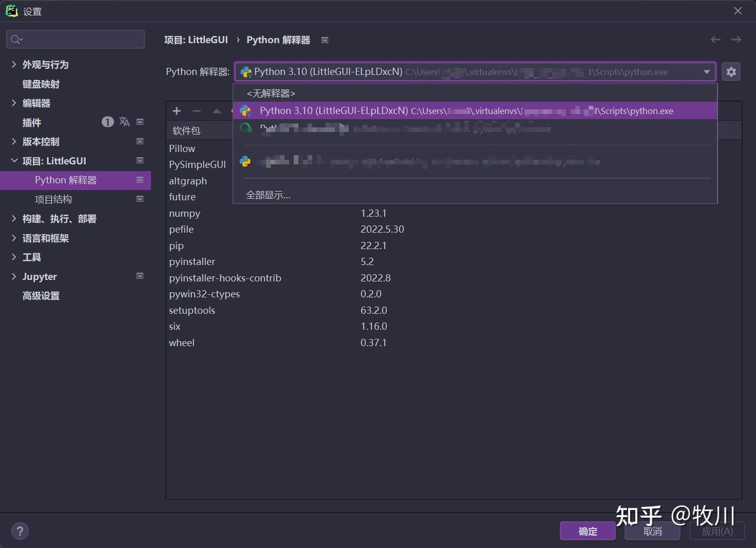Click the 全部显示... link
The image size is (756, 548).
click(268, 195)
